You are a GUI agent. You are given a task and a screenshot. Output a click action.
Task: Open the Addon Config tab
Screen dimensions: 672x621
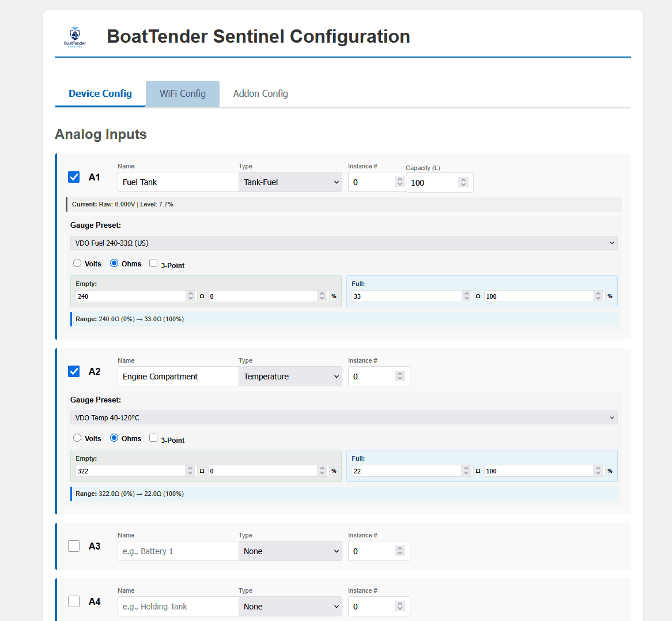point(261,93)
